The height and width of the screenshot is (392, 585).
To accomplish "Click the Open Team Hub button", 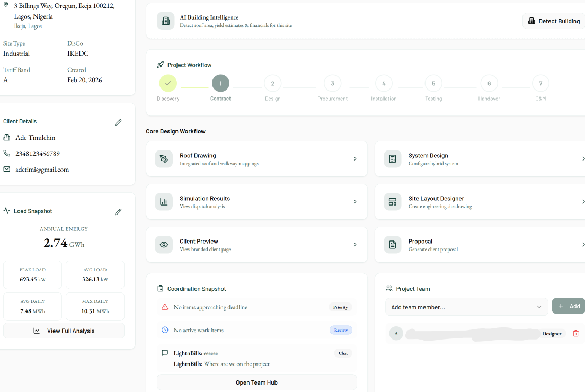I will [256, 382].
